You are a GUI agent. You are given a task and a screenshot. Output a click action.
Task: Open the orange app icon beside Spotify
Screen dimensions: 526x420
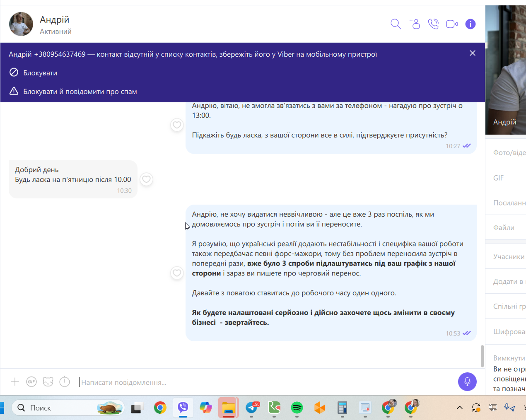(320, 408)
